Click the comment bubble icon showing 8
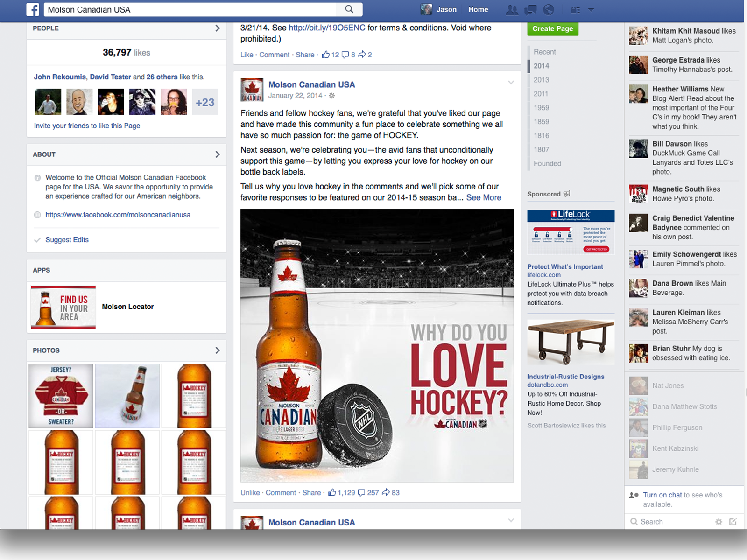This screenshot has height=560, width=747. (345, 55)
